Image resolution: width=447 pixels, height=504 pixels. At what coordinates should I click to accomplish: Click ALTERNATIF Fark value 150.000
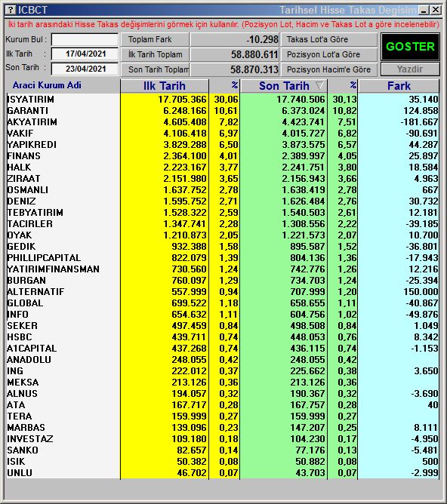[x=421, y=291]
